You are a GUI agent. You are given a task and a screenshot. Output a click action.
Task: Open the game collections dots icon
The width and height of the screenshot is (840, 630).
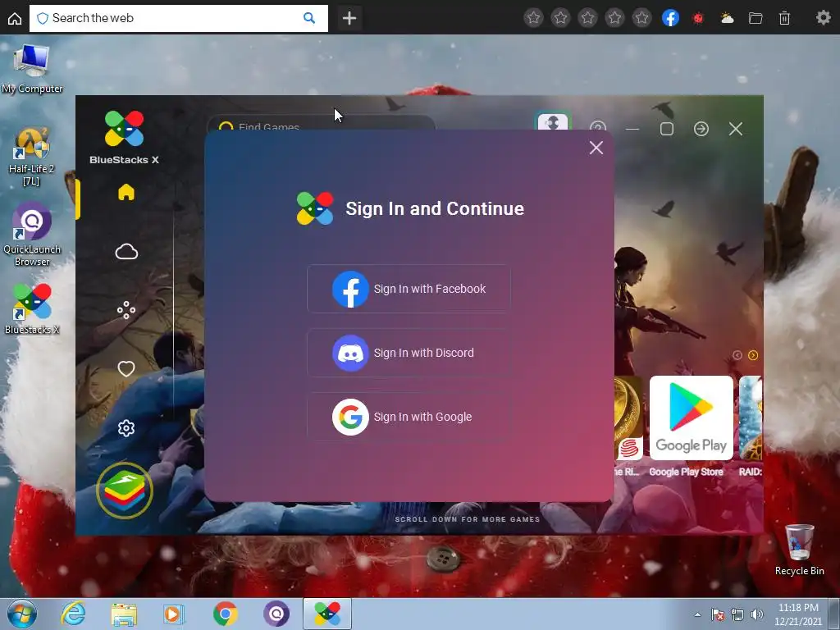click(126, 310)
